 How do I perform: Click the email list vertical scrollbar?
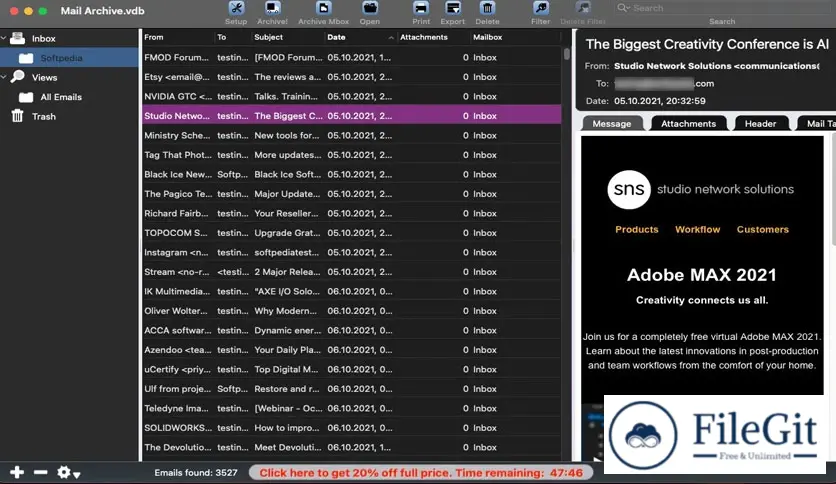click(x=566, y=54)
